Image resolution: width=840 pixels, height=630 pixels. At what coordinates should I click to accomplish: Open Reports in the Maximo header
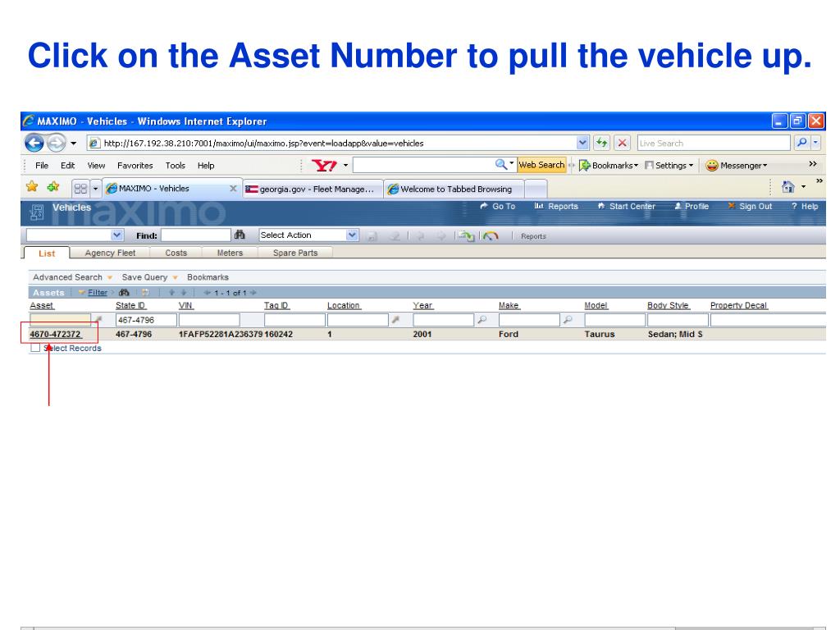coord(556,206)
